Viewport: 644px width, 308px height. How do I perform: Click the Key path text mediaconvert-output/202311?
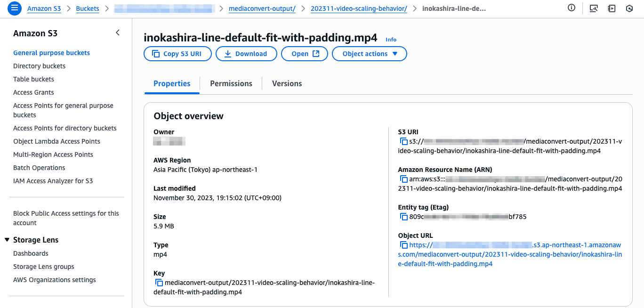[x=265, y=287]
